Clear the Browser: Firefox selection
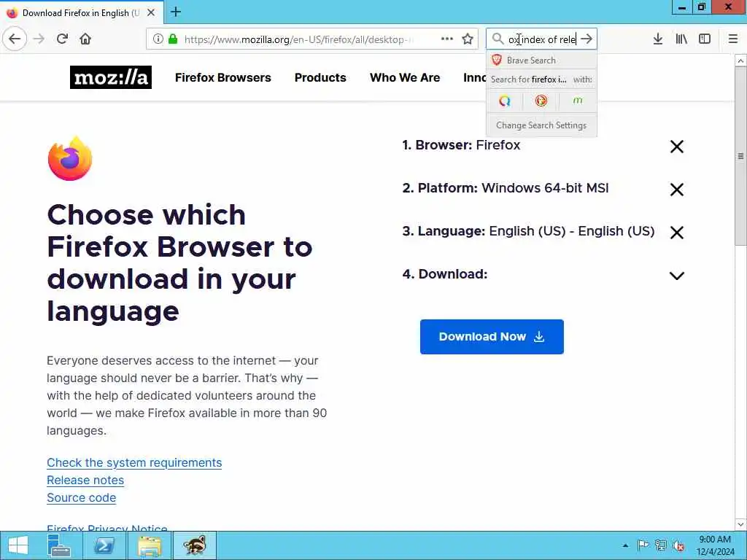 (677, 147)
